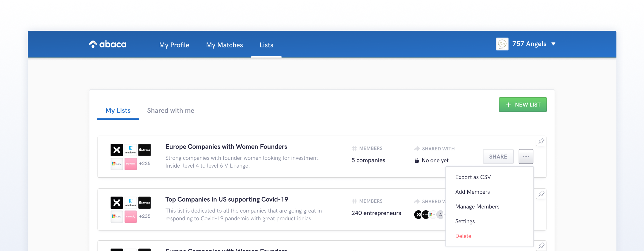Expand the 757 Angels account dropdown arrow
This screenshot has height=251, width=644.
click(x=553, y=44)
